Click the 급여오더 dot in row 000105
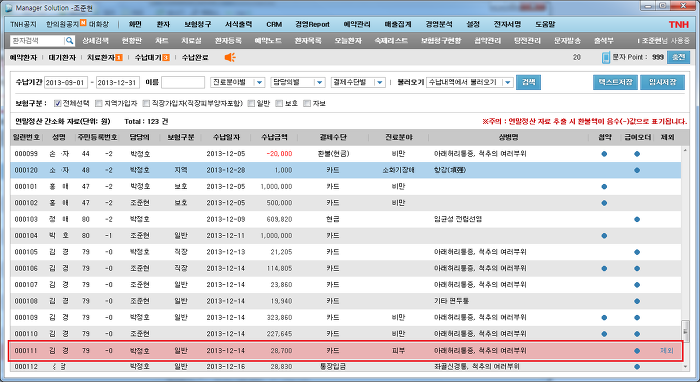Screen dimensions: 700x382 pos(637,252)
